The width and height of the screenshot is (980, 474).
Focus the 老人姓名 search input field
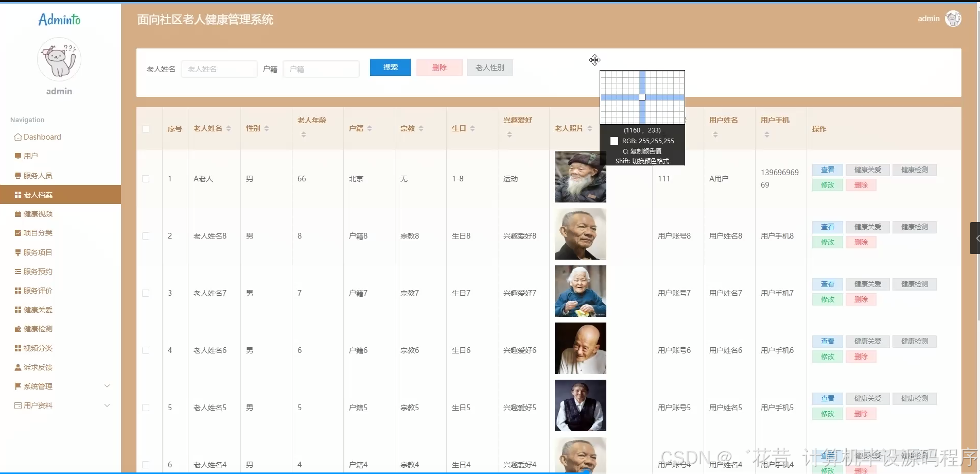pos(219,69)
